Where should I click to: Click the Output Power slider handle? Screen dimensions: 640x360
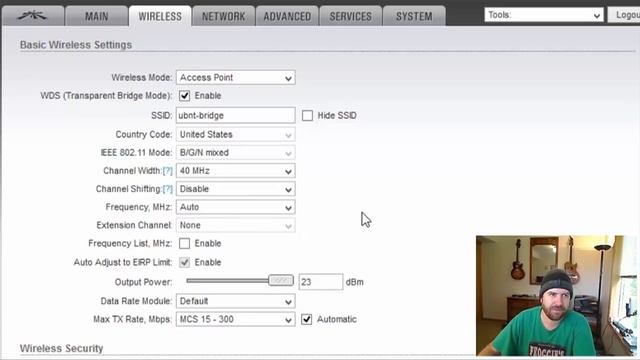pos(281,280)
